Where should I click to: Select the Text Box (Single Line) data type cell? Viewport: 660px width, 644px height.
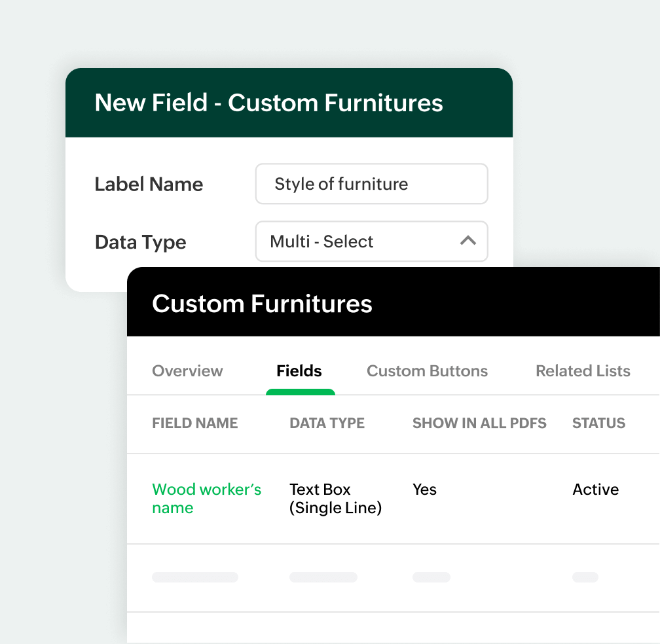336,498
